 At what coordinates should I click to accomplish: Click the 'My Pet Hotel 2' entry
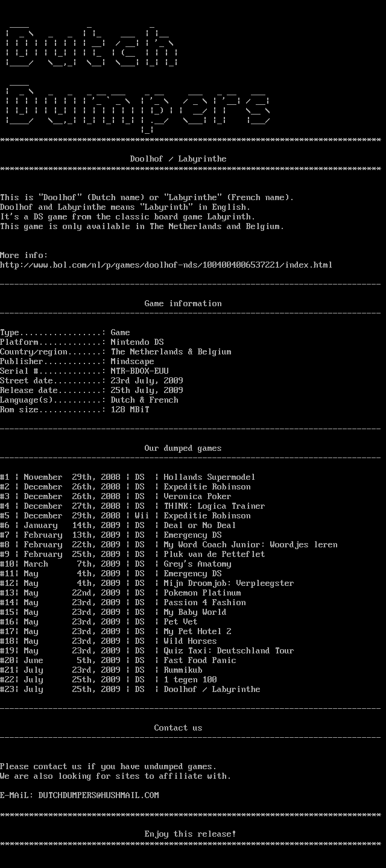(x=198, y=632)
